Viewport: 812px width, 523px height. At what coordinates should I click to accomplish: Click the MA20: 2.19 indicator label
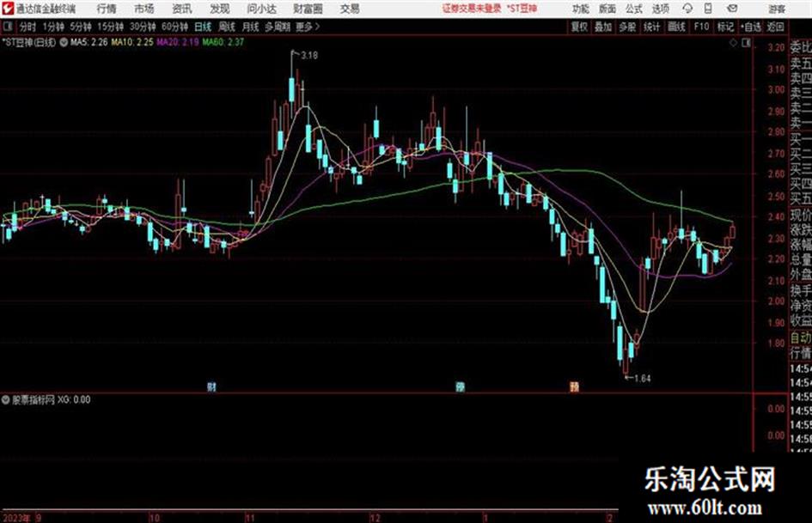click(178, 42)
